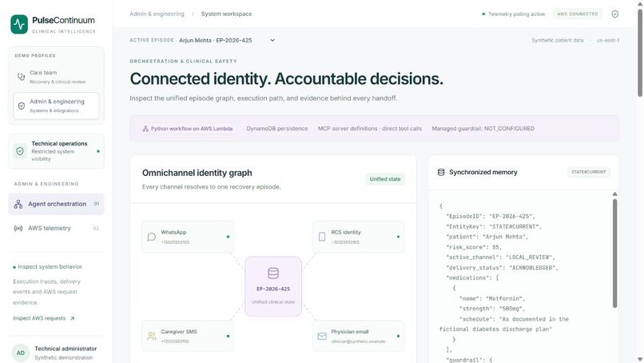The width and height of the screenshot is (644, 363).
Task: Select the Caregiver SMS channel card
Action: click(x=188, y=337)
